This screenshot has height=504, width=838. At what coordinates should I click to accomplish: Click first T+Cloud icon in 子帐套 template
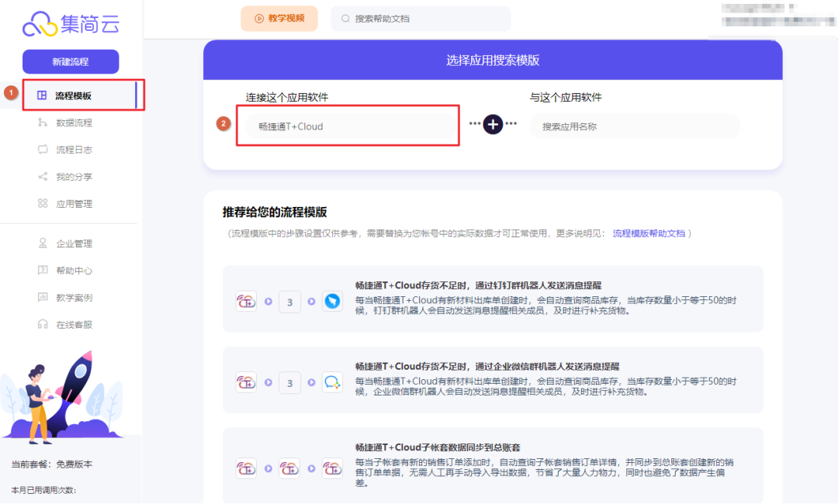point(247,469)
